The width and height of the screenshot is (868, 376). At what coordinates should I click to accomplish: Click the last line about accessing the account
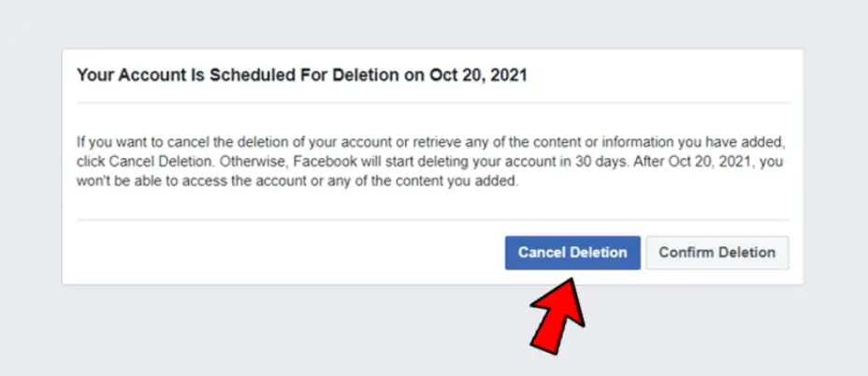pyautogui.click(x=297, y=181)
